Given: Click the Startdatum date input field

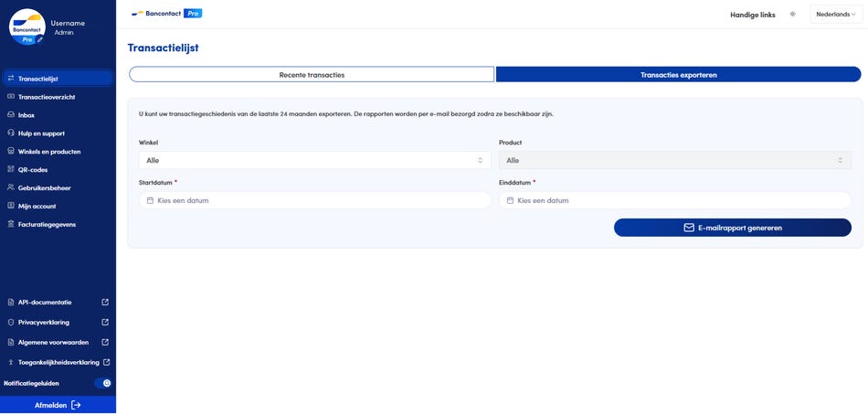Looking at the screenshot, I should coord(314,200).
